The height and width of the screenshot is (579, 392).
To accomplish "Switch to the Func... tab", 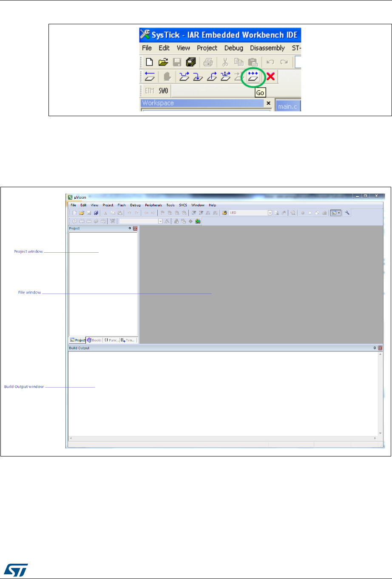I will click(112, 340).
